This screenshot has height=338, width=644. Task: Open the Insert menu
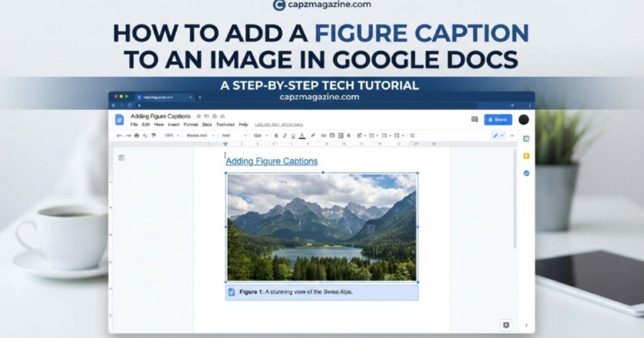[x=174, y=124]
